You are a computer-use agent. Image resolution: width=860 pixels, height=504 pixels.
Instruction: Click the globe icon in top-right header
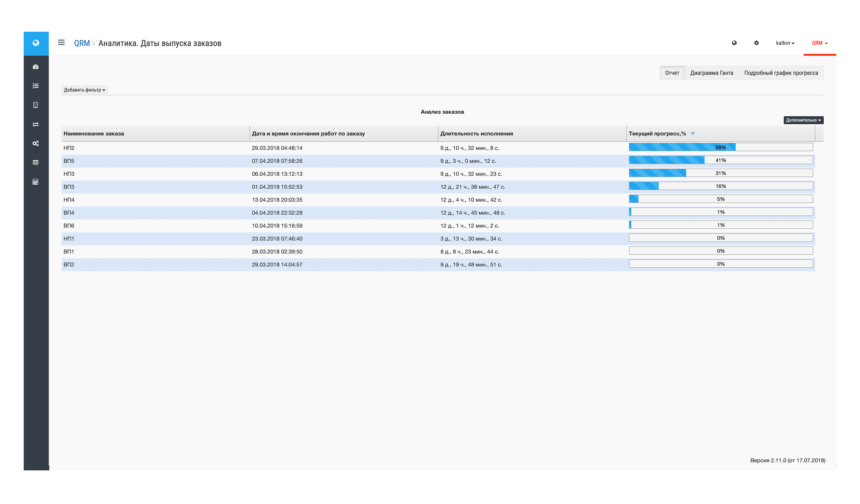point(734,43)
